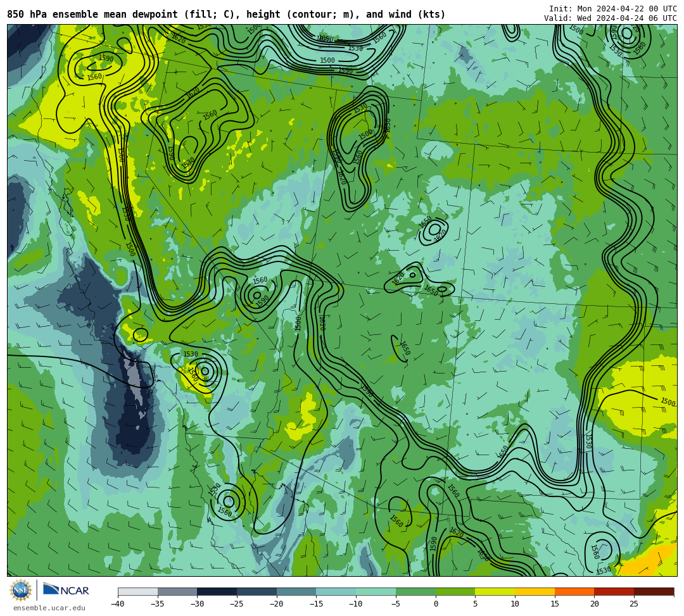This screenshot has width=684, height=616.
Task: Click the -30 colorbar tick label
Action: point(197,604)
